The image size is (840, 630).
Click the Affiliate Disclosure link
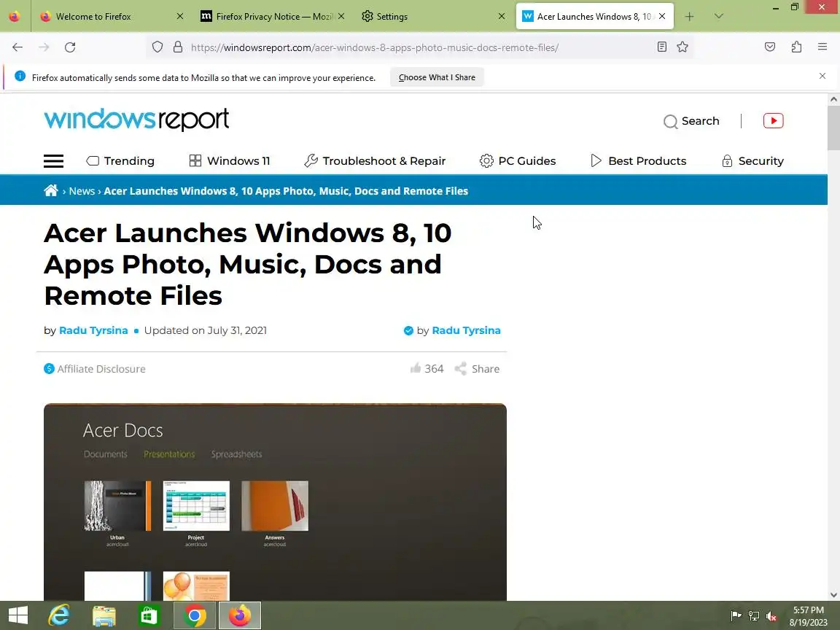[x=95, y=368]
